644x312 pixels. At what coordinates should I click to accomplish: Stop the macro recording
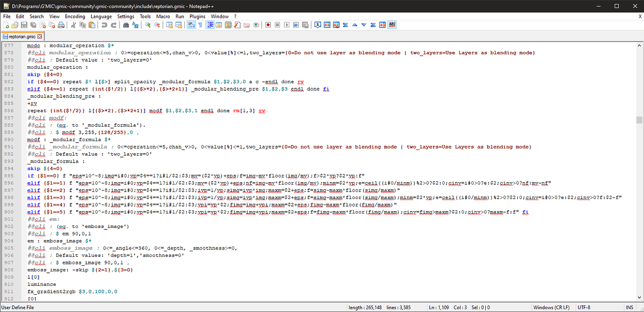tap(277, 25)
